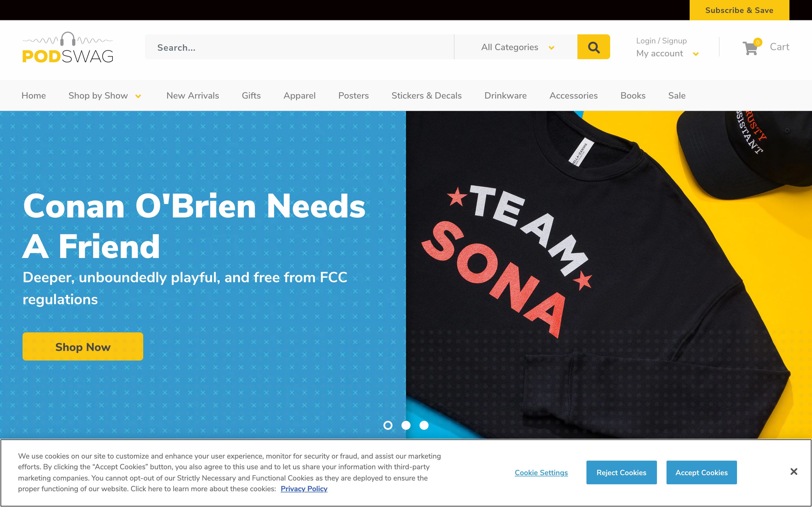Open the shopping cart icon
The image size is (812, 507).
(750, 48)
